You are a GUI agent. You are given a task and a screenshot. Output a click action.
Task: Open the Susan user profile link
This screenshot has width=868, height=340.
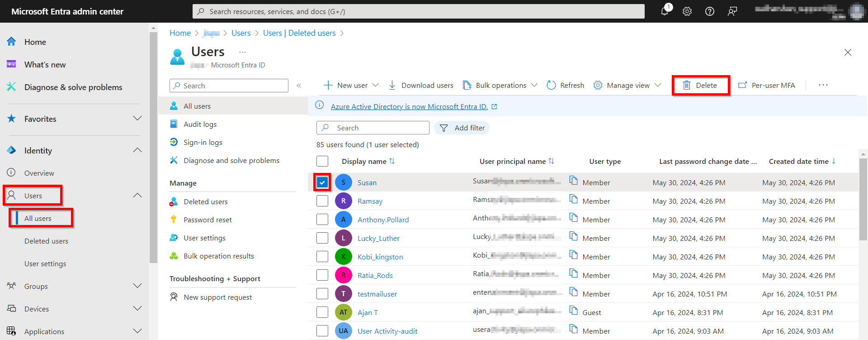[x=367, y=182]
